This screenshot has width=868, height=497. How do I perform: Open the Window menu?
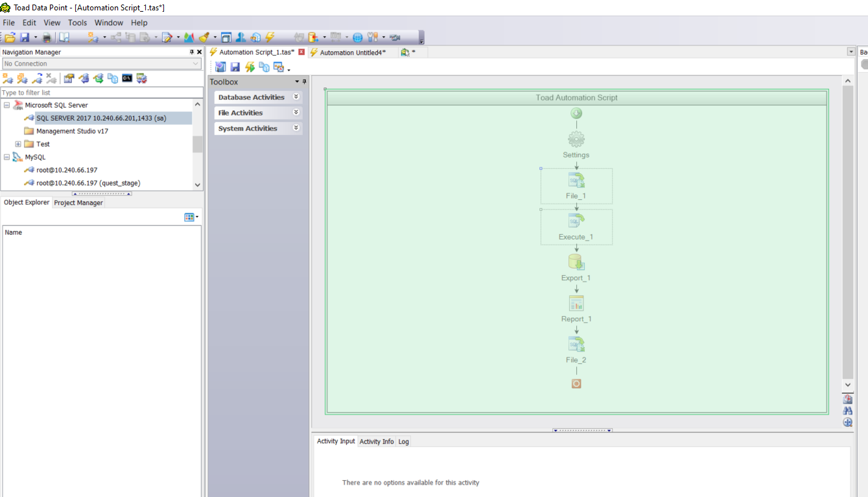point(109,23)
